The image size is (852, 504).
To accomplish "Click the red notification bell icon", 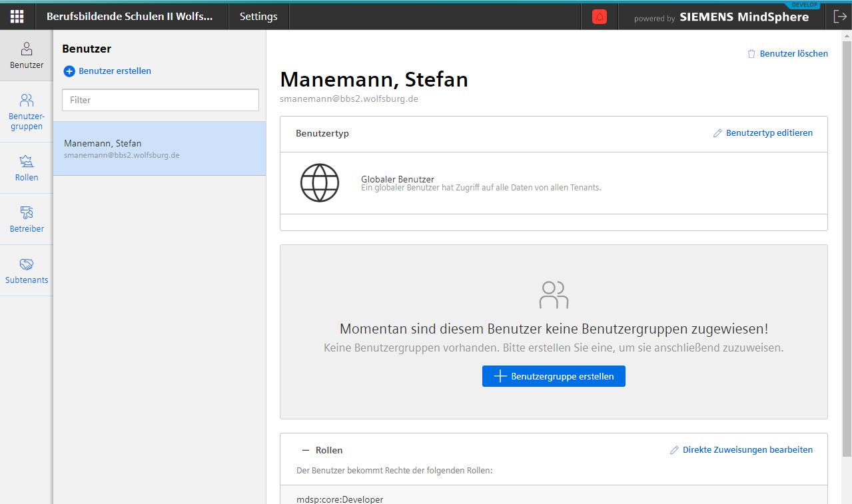I will tap(599, 17).
